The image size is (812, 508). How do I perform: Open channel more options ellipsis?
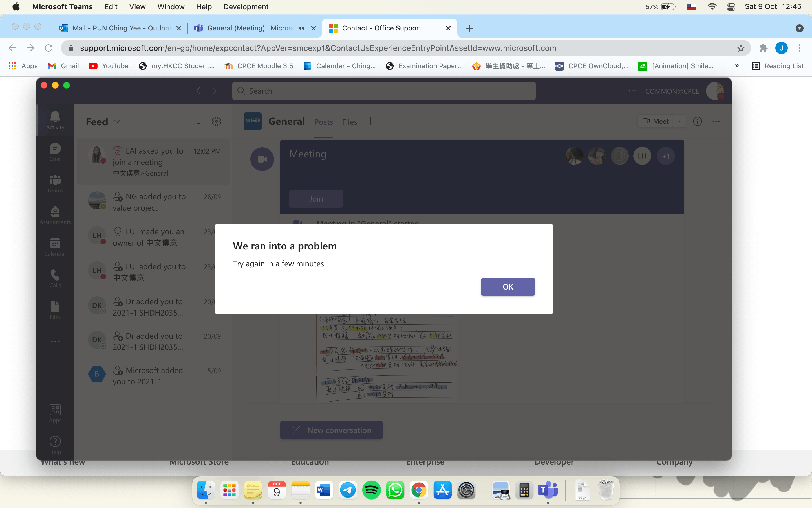pyautogui.click(x=716, y=121)
